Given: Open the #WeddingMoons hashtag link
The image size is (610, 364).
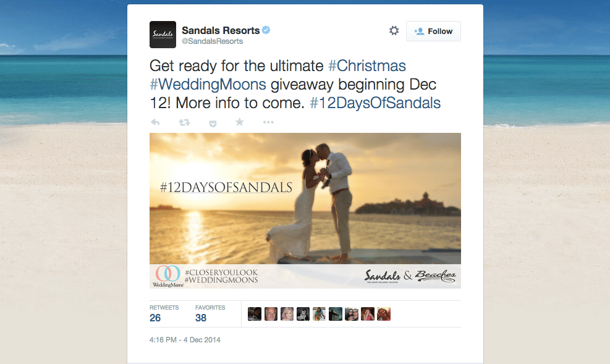Looking at the screenshot, I should [x=208, y=85].
